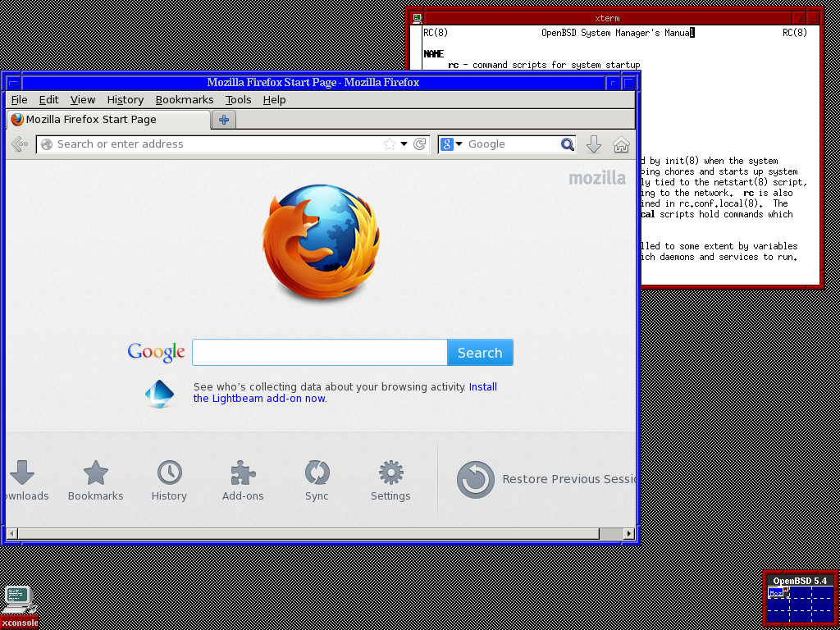Open Add-ons puzzle piece launcher
Viewport: 840px width, 630px height.
coord(243,481)
